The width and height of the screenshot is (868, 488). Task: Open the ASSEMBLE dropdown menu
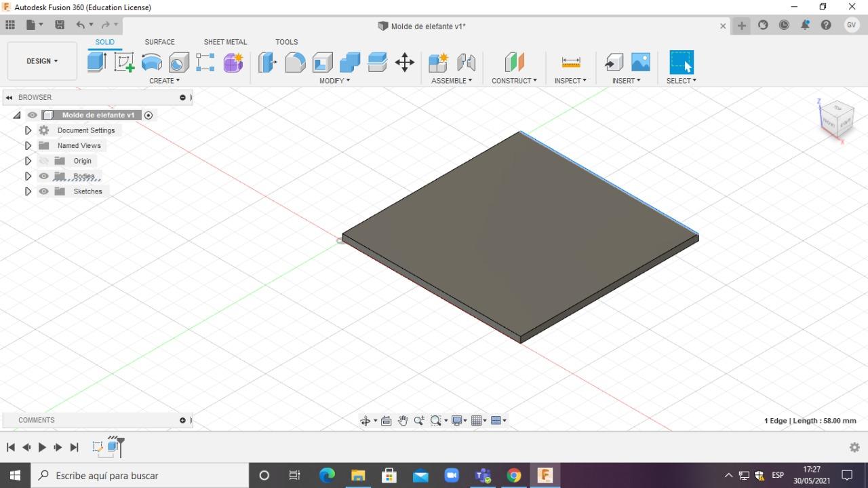point(452,81)
